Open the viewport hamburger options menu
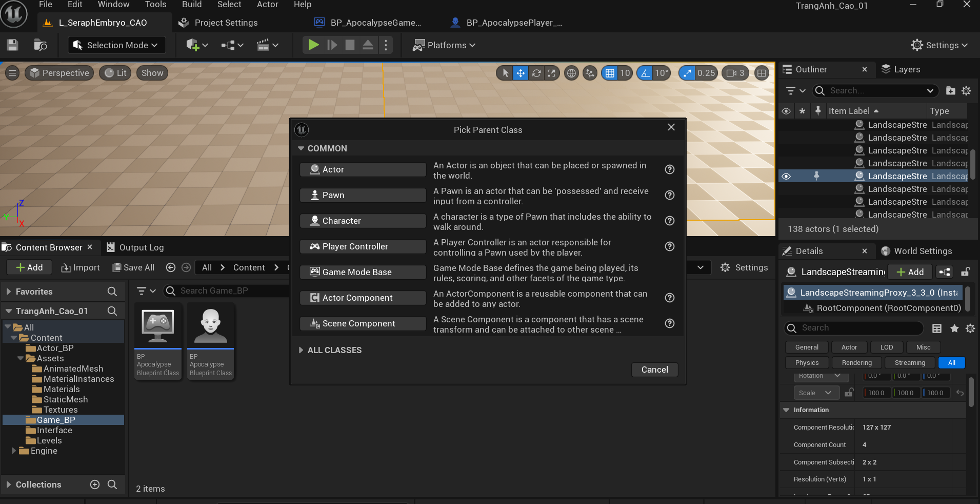Image resolution: width=980 pixels, height=504 pixels. (12, 73)
